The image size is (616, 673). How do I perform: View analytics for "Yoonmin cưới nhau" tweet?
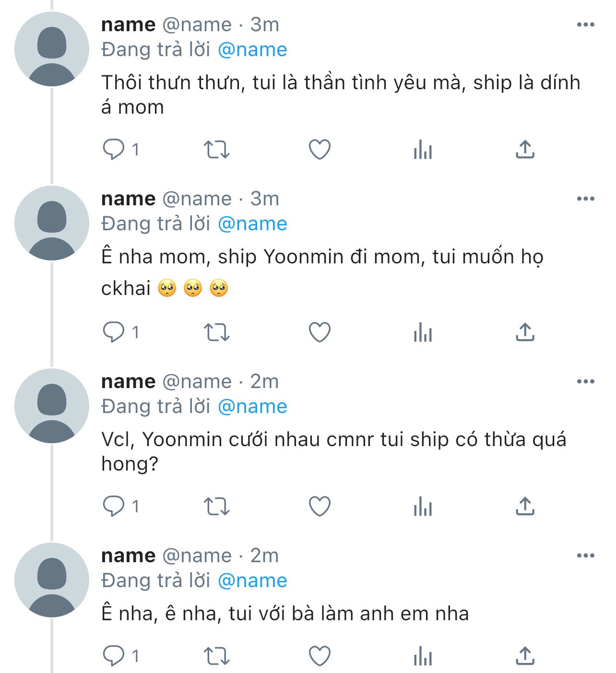423,506
